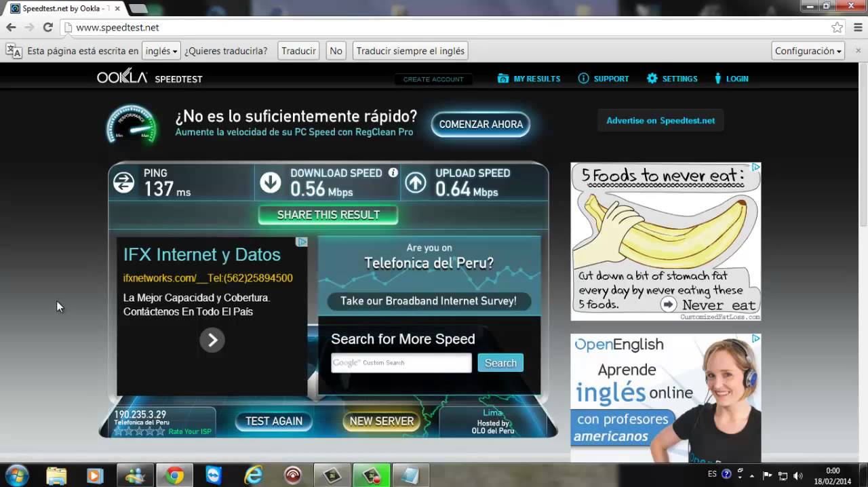This screenshot has width=868, height=487.
Task: Click the Google Custom Search field
Action: pos(401,363)
